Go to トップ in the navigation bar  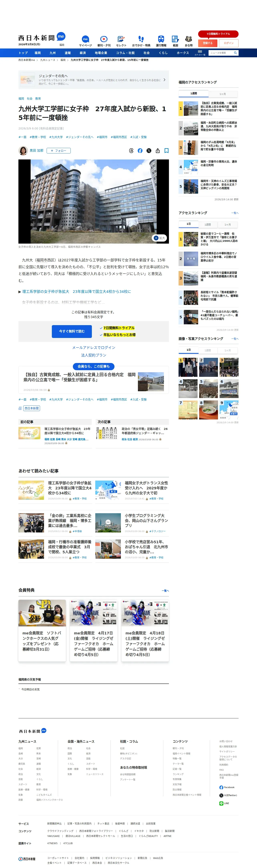coord(23,53)
